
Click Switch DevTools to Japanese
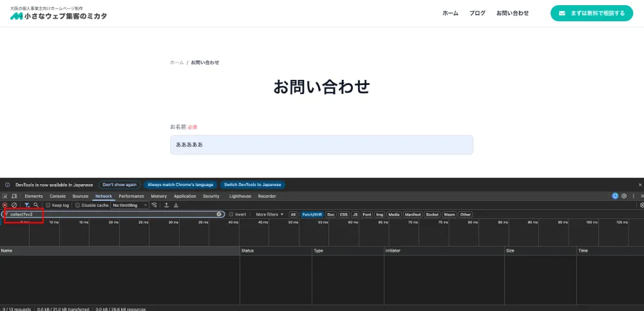[252, 185]
